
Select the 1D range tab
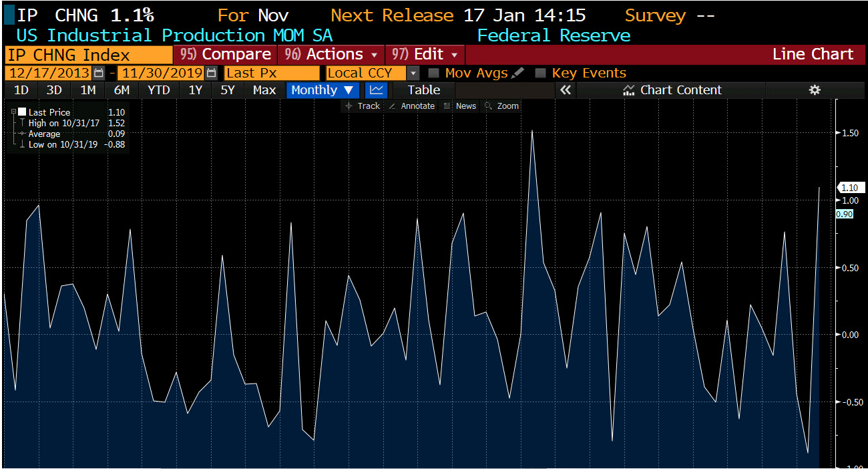pyautogui.click(x=21, y=90)
